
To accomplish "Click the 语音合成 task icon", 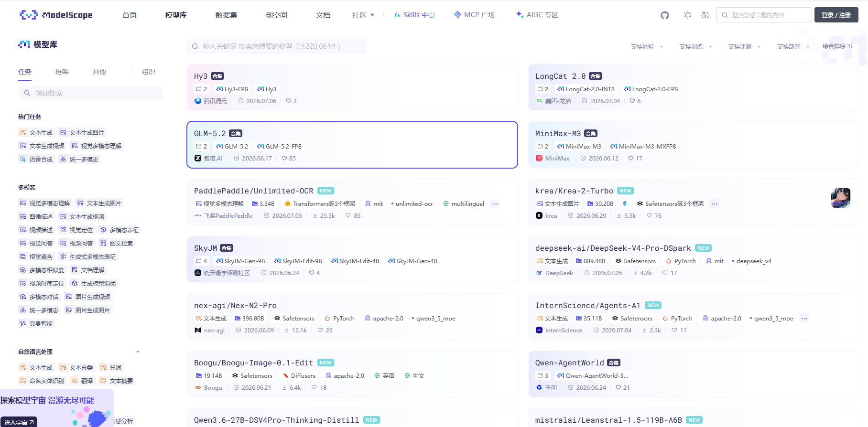I will 23,160.
